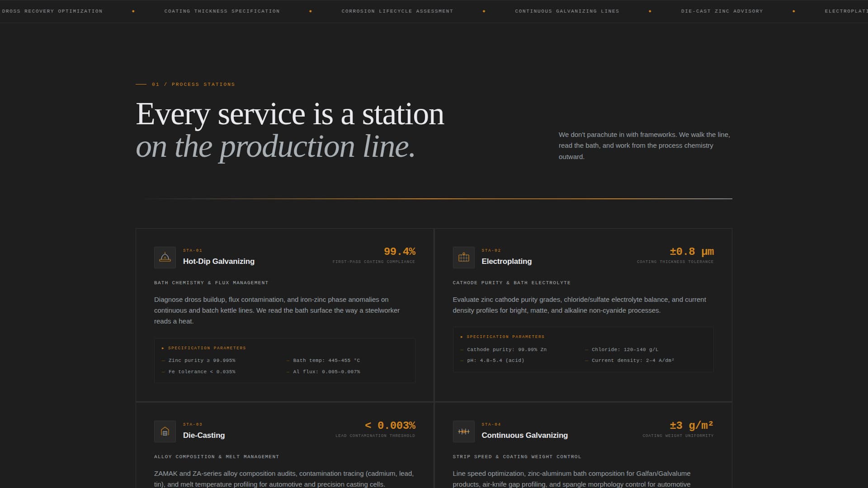The image size is (868, 488).
Task: Click the Electroplating bath icon
Action: click(x=464, y=258)
